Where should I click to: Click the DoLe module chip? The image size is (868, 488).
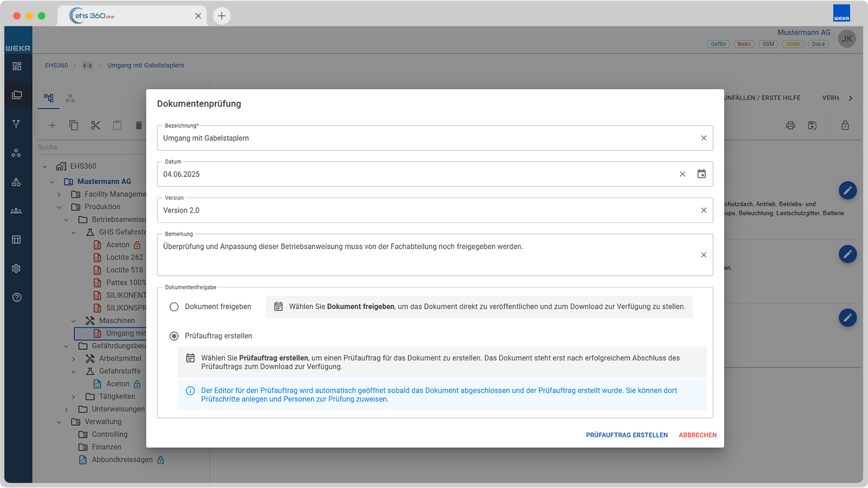coord(818,44)
